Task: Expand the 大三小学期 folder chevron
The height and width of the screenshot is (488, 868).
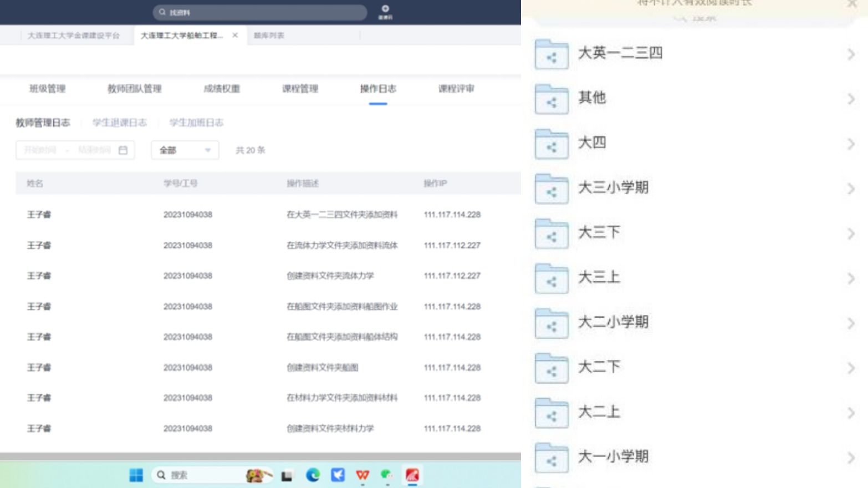Action: pyautogui.click(x=851, y=189)
